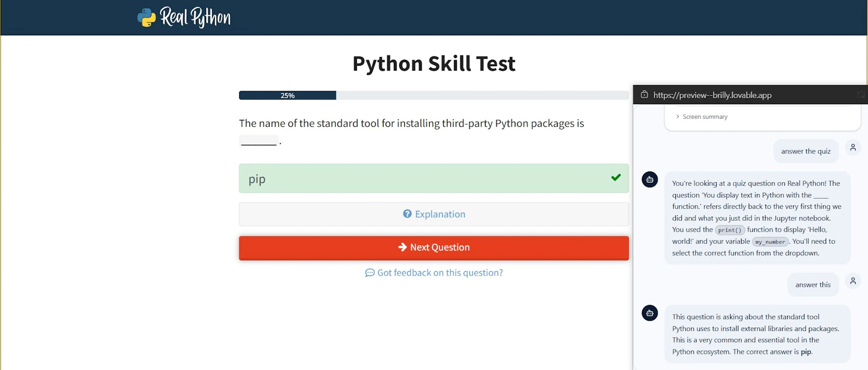The height and width of the screenshot is (370, 868).
Task: Click the green checkmark in the answer field
Action: click(616, 177)
